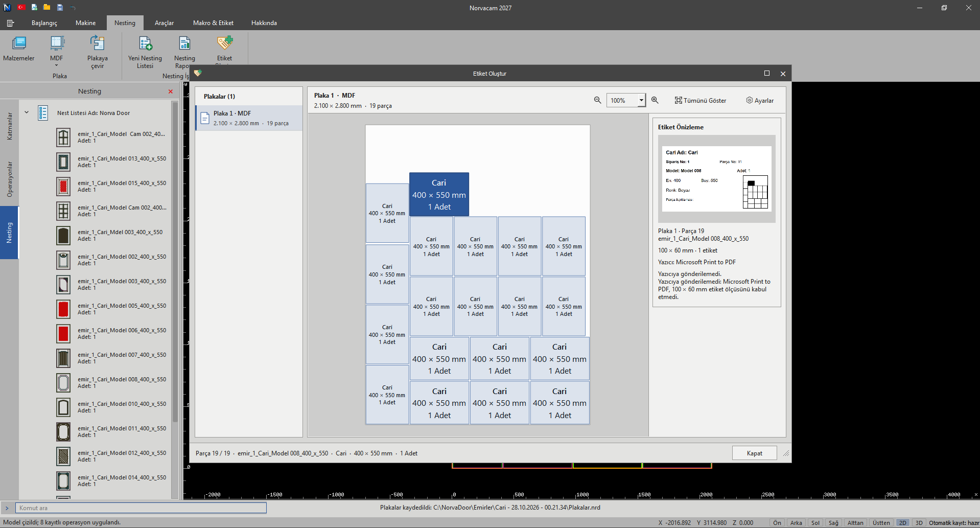Toggle the 2D view mode
Viewport: 980px width, 528px height.
903,522
